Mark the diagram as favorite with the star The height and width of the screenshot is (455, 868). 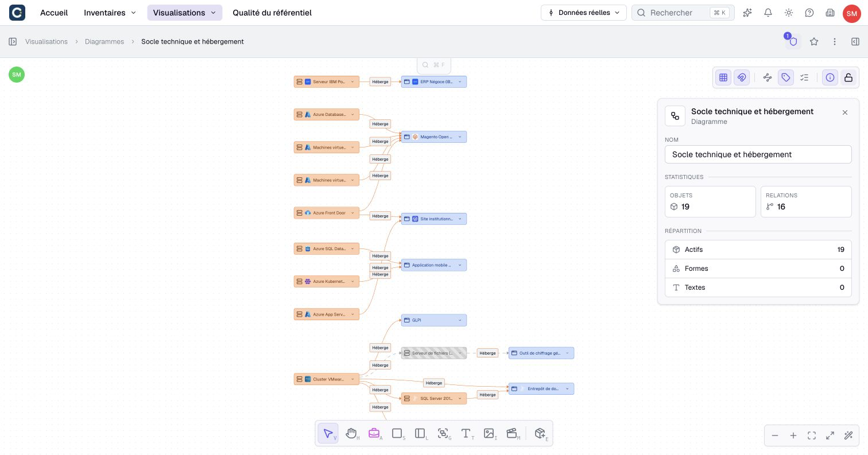click(814, 41)
